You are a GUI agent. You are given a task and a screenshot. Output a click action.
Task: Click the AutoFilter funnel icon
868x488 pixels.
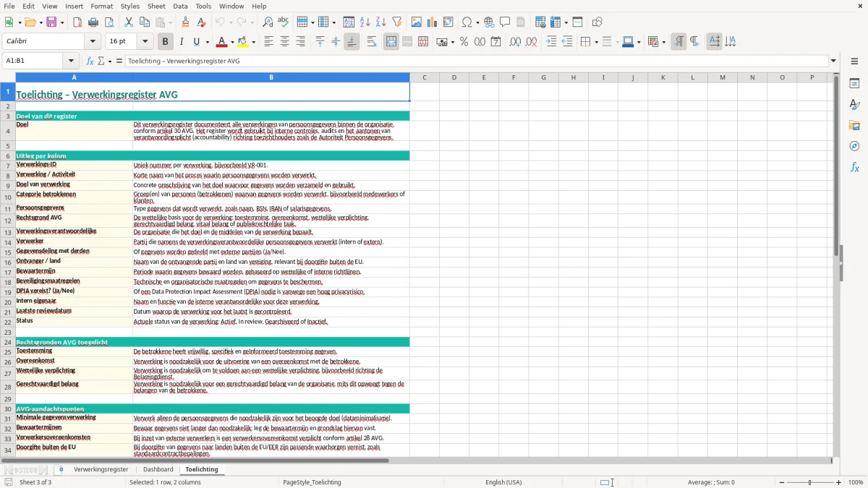click(396, 22)
